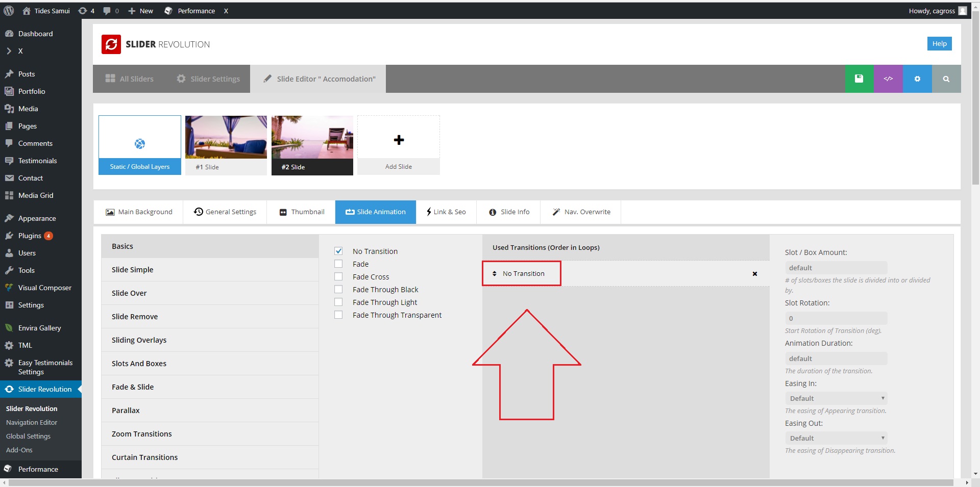
Task: Select the #2 Slide thumbnail
Action: 312,145
